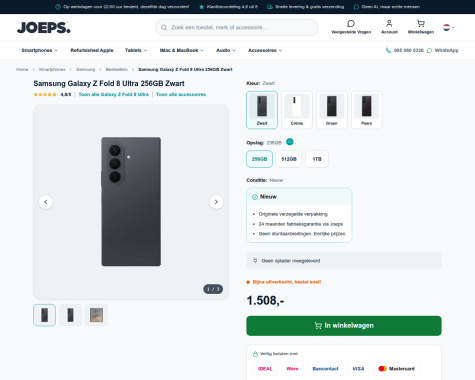Open the language flag dropdown

[449, 27]
